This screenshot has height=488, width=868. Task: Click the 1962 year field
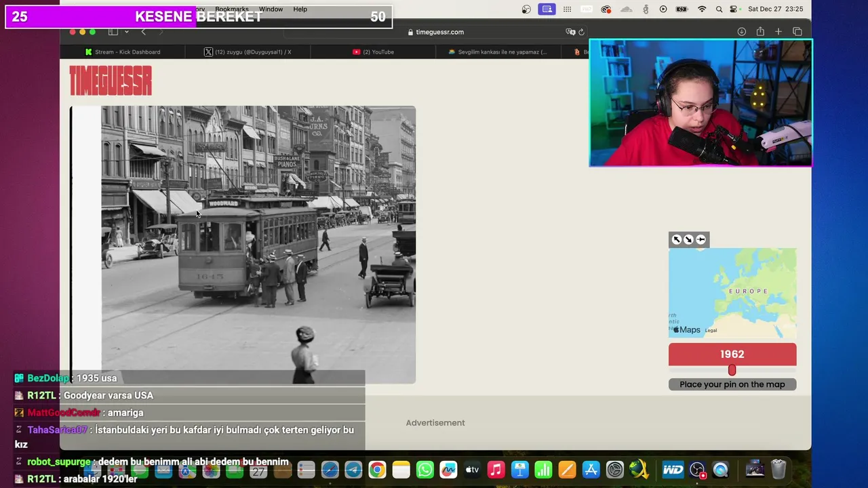732,354
